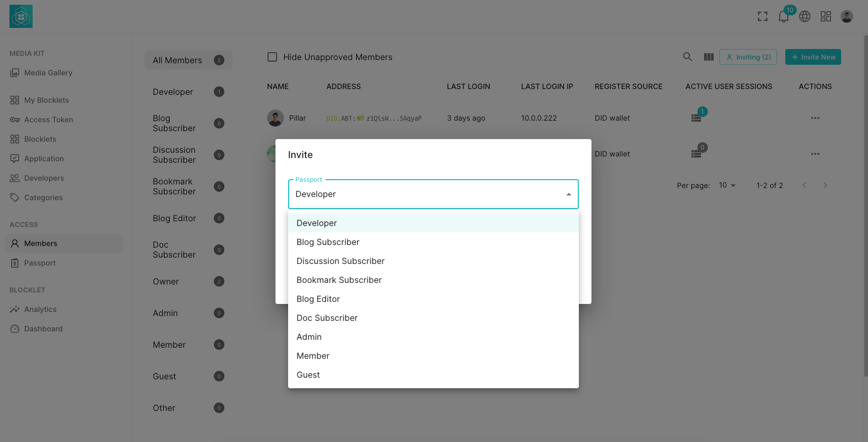View Pillar's active user sessions icon

tap(696, 118)
